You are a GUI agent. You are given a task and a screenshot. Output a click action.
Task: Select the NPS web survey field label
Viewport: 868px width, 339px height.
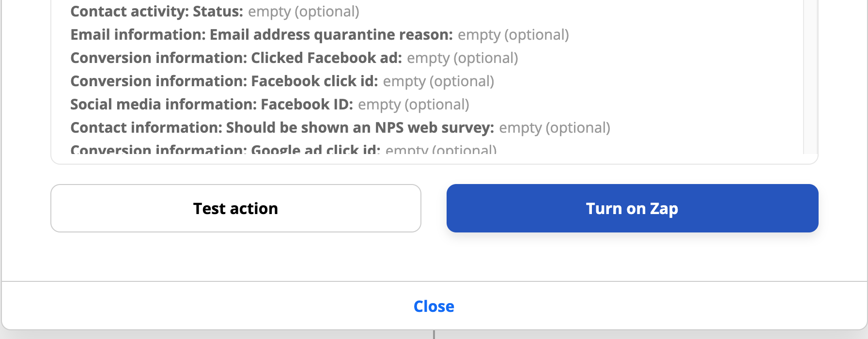tap(282, 128)
